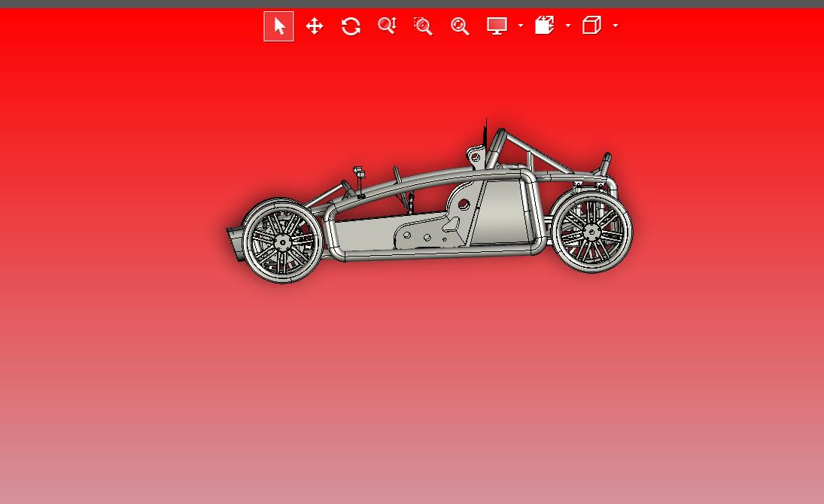Click the Zoom to fit icon
Image resolution: width=824 pixels, height=504 pixels.
(x=460, y=26)
